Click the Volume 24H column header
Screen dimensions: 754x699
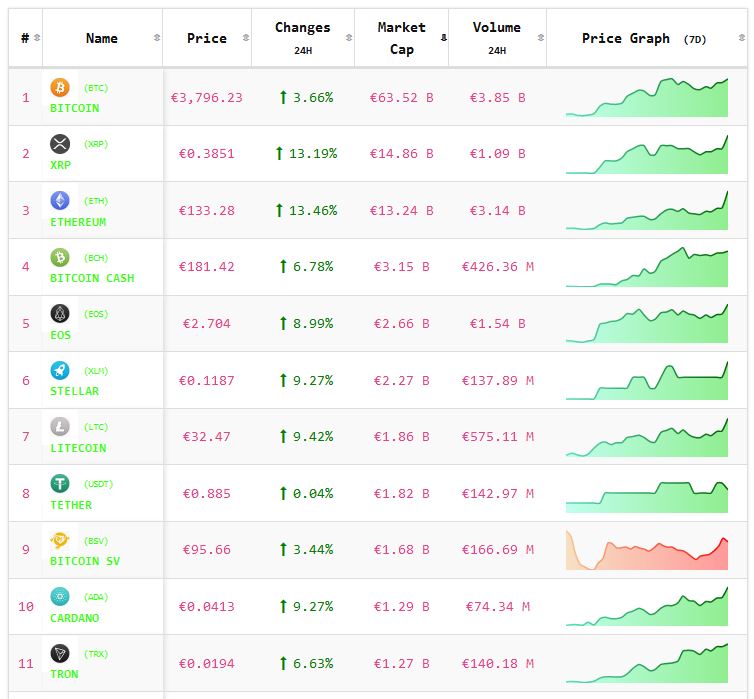coord(496,38)
